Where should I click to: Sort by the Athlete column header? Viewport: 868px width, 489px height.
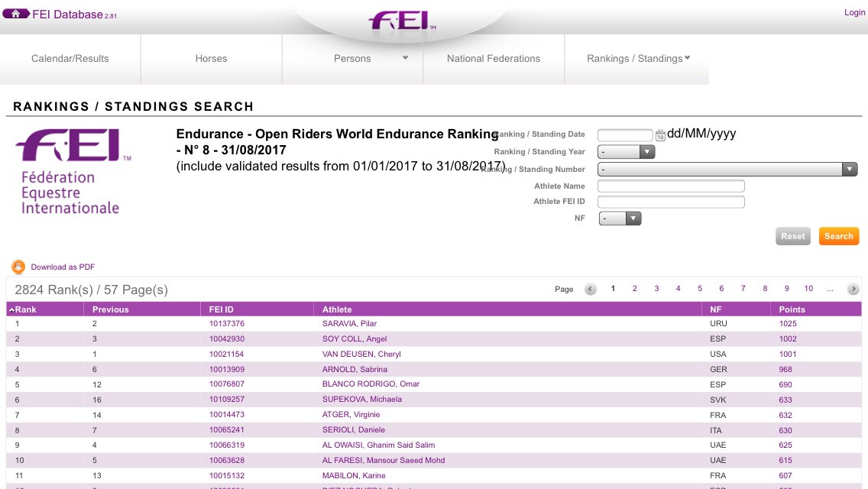click(x=336, y=309)
